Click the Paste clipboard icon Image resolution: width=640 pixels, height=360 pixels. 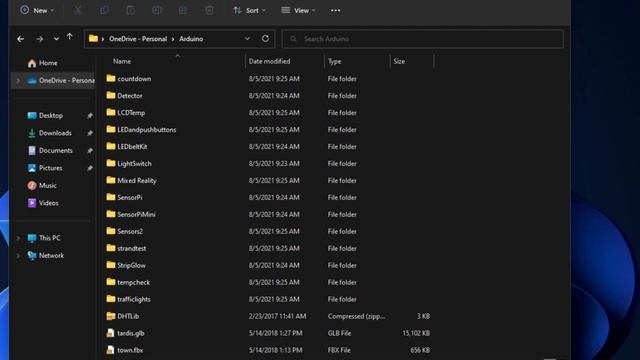click(x=131, y=10)
